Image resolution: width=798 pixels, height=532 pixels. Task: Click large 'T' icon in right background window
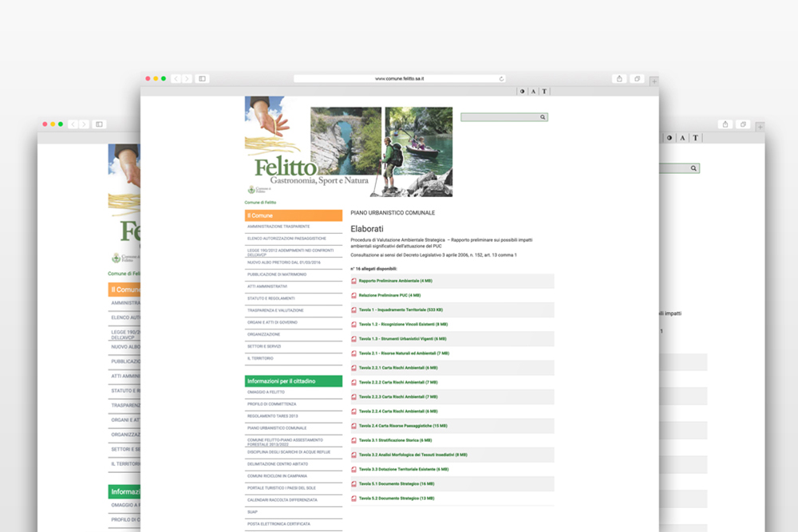[x=695, y=138]
